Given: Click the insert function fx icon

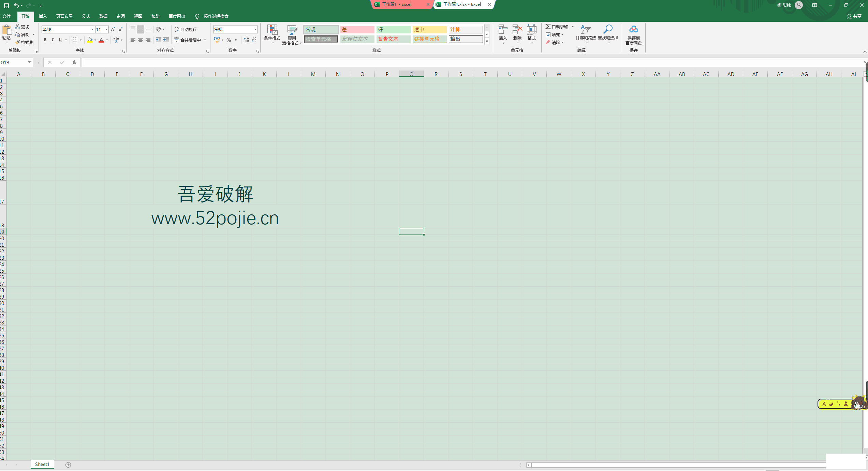Looking at the screenshot, I should 74,62.
